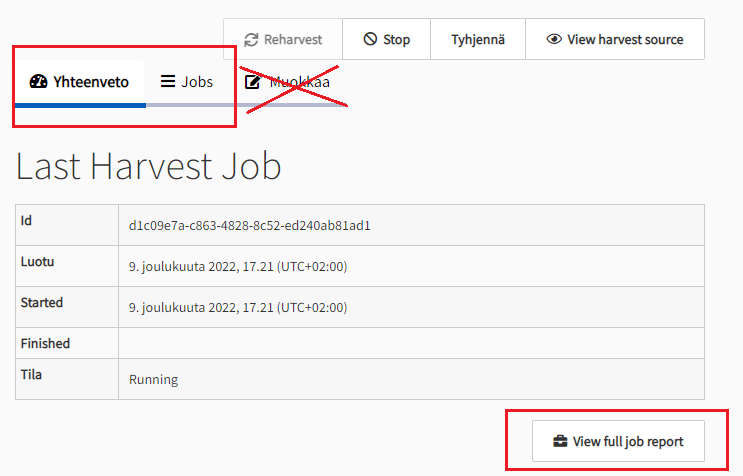Screen dimensions: 743x476
Task: Click the Last Harvest Job heading
Action: click(148, 167)
